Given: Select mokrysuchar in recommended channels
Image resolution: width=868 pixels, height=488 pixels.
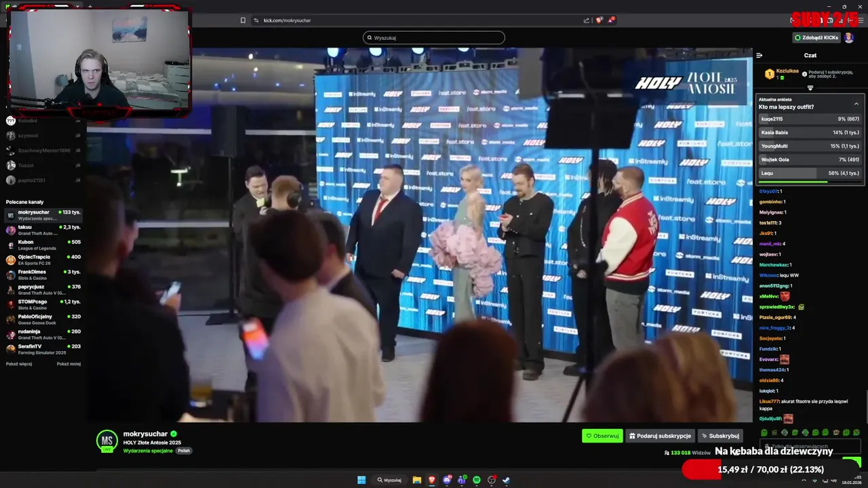Looking at the screenshot, I should 43,215.
